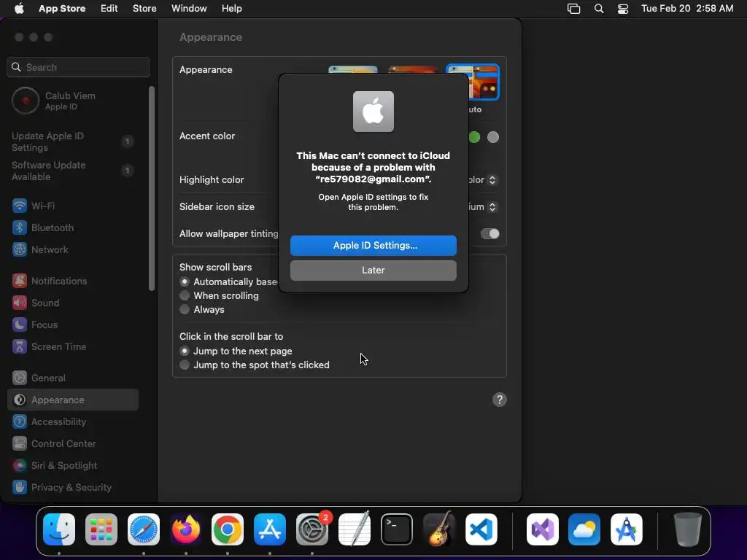Open Software Update Available item
The height and width of the screenshot is (560, 747).
[x=73, y=171]
